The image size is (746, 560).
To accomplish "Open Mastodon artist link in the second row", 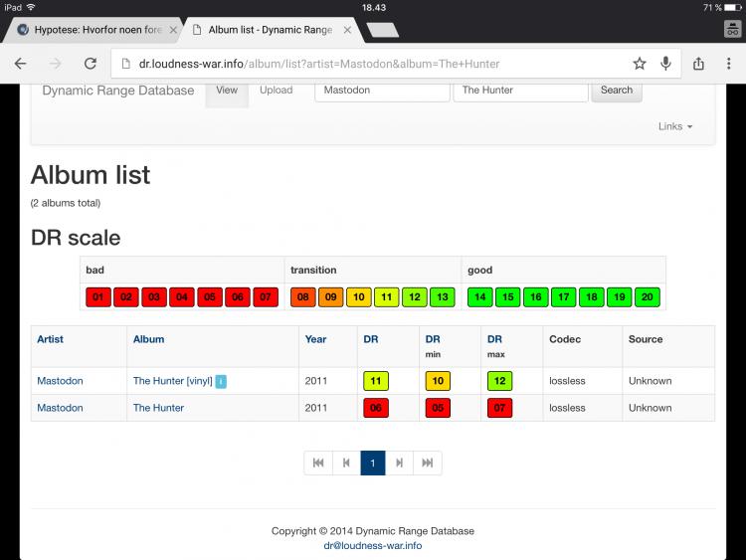I will click(x=60, y=408).
